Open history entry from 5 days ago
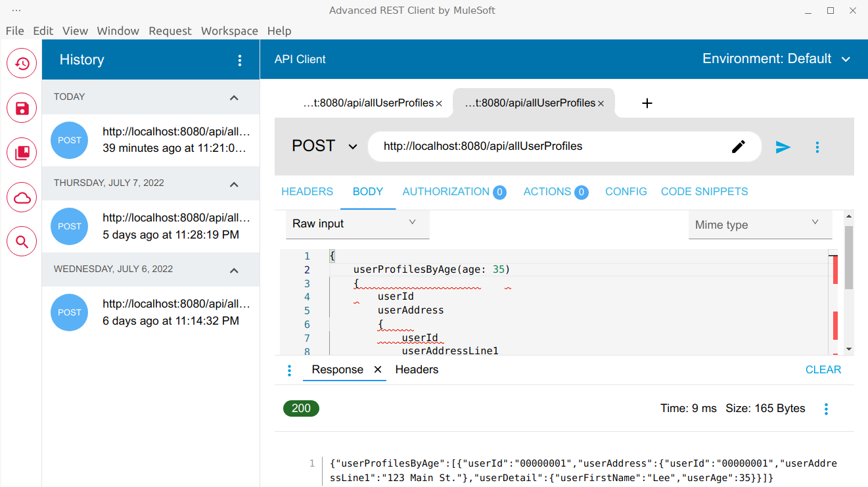Viewport: 868px width, 487px height. point(150,226)
